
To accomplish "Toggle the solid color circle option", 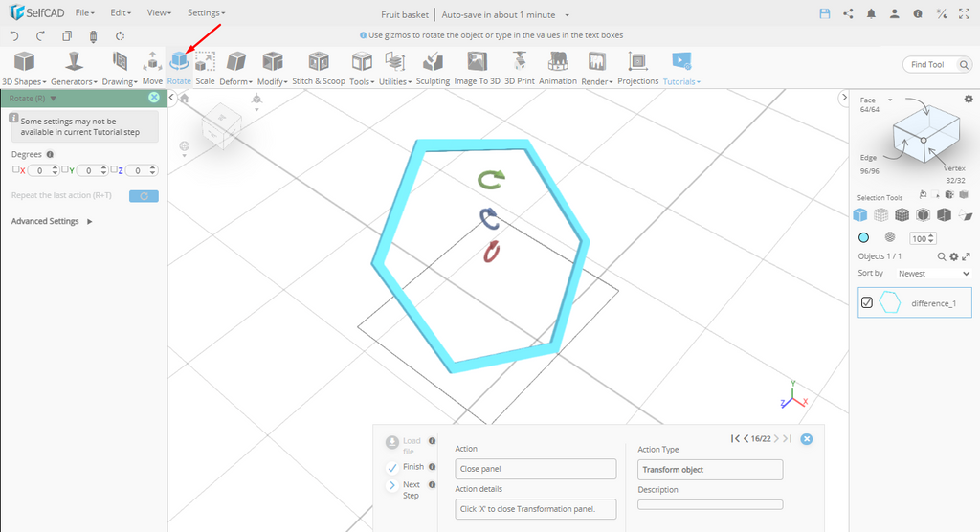I will click(864, 237).
